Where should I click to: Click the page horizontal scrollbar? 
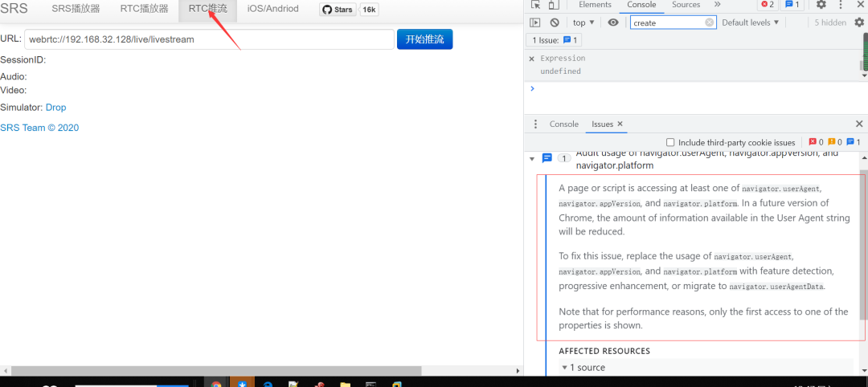coord(216,370)
